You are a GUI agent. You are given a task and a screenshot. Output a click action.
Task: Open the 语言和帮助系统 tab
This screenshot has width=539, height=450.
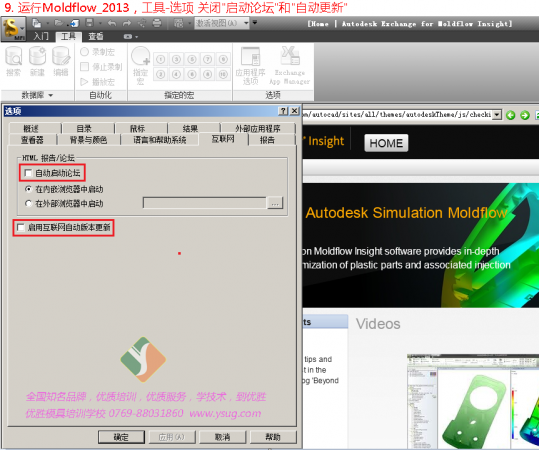tap(160, 140)
